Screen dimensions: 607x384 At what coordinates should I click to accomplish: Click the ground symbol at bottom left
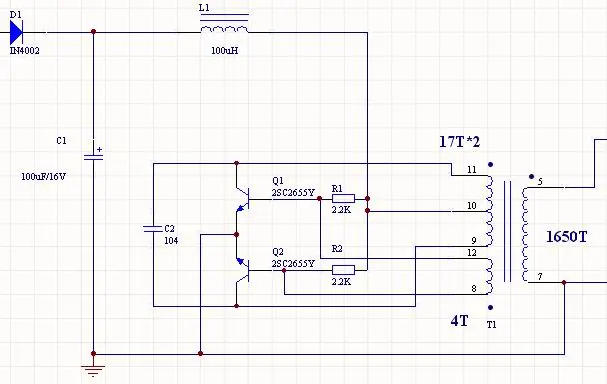tap(93, 371)
